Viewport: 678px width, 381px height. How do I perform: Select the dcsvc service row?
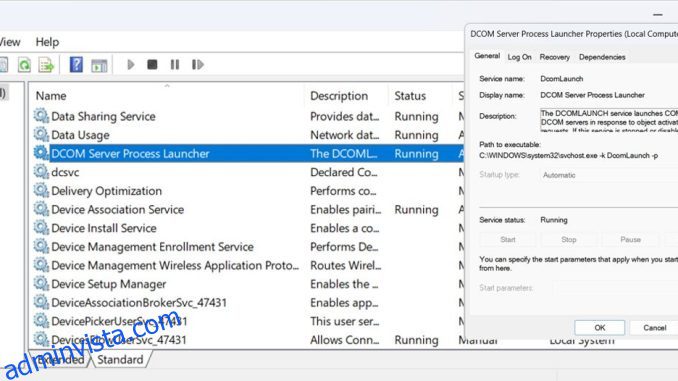247,172
